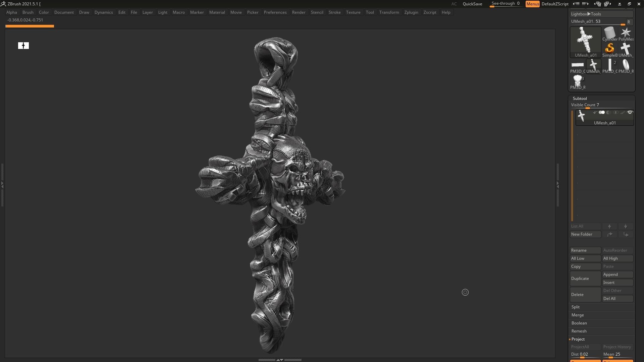
Task: Move subtool up with the up arrow
Action: [609, 226]
